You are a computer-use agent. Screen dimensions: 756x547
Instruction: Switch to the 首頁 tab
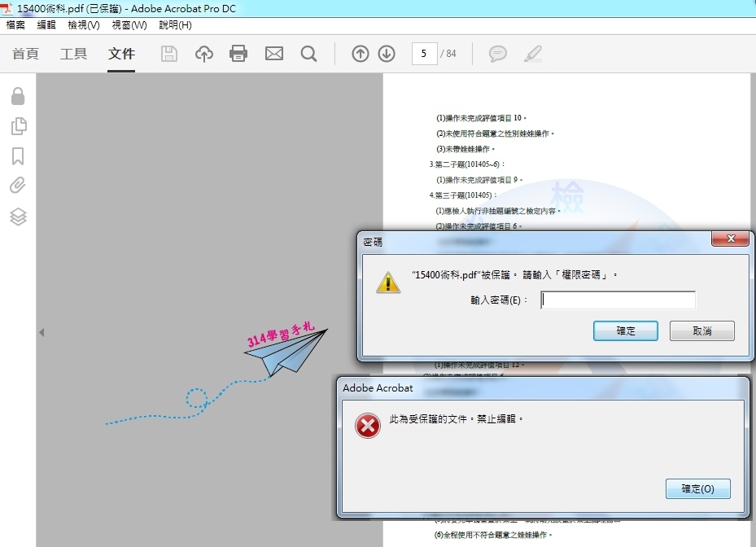(25, 54)
